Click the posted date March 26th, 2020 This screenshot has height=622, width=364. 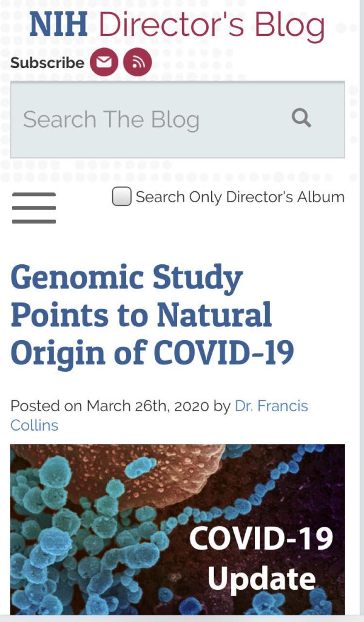coord(148,406)
